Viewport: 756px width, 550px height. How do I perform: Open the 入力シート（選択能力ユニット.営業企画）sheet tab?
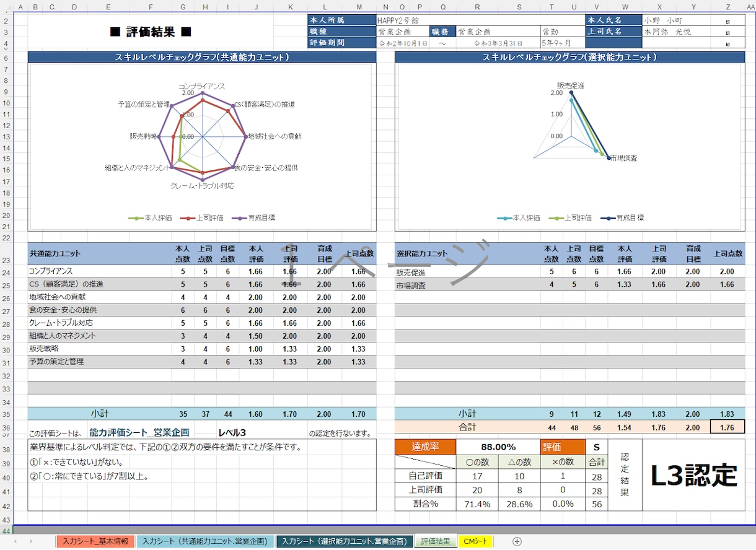345,541
